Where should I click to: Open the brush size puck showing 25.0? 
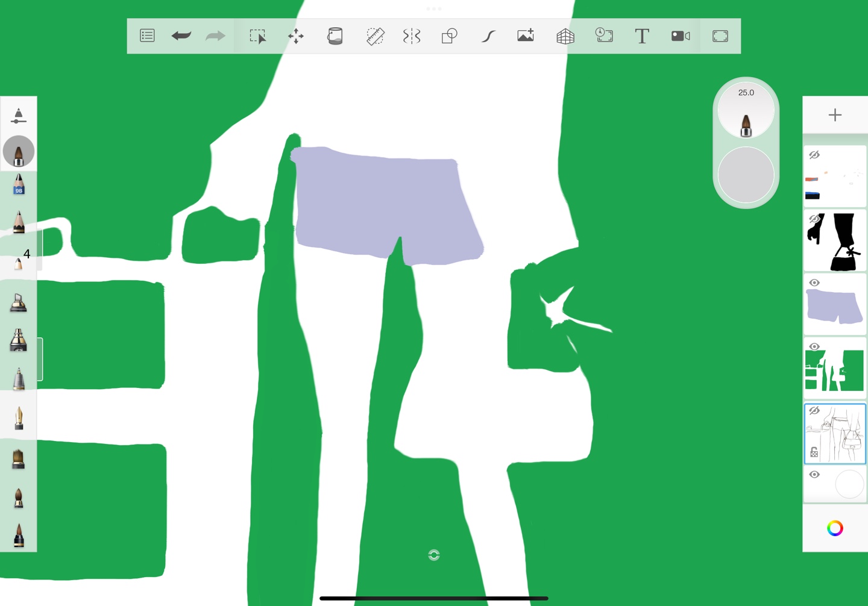click(746, 111)
